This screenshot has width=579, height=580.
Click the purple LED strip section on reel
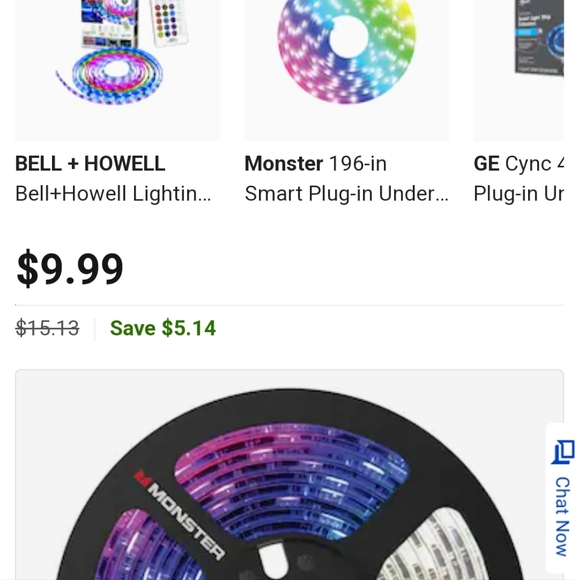[x=292, y=481]
